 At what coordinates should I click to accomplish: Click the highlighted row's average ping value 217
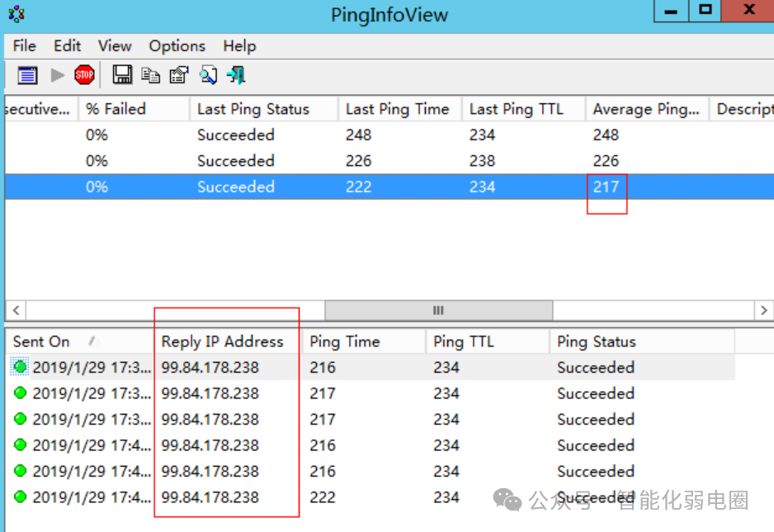coord(606,186)
